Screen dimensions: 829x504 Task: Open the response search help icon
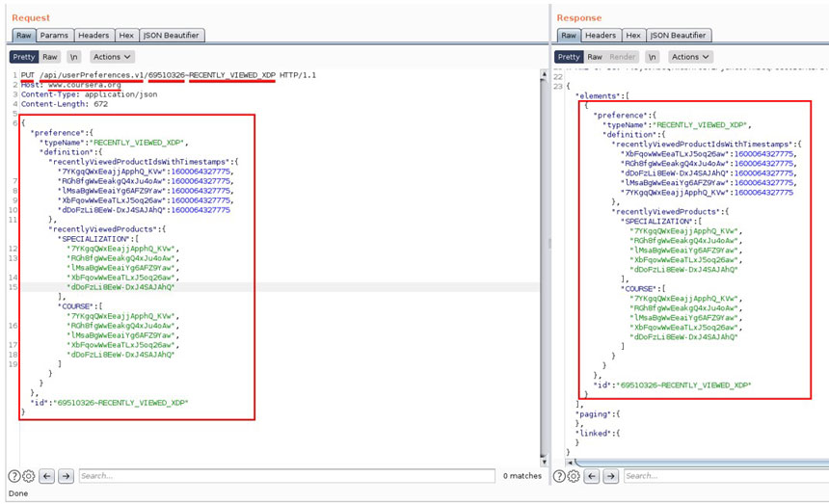559,476
